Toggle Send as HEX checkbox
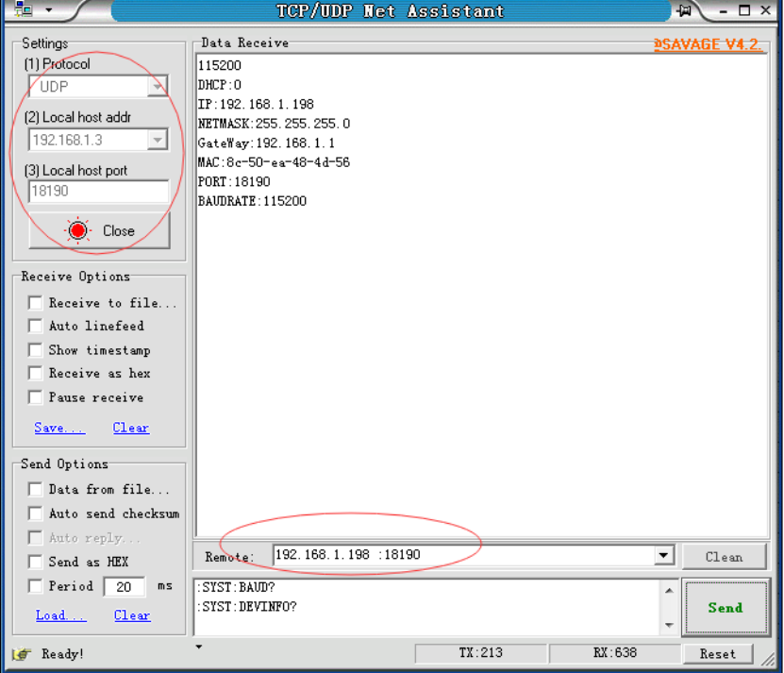This screenshot has height=673, width=784. [36, 562]
